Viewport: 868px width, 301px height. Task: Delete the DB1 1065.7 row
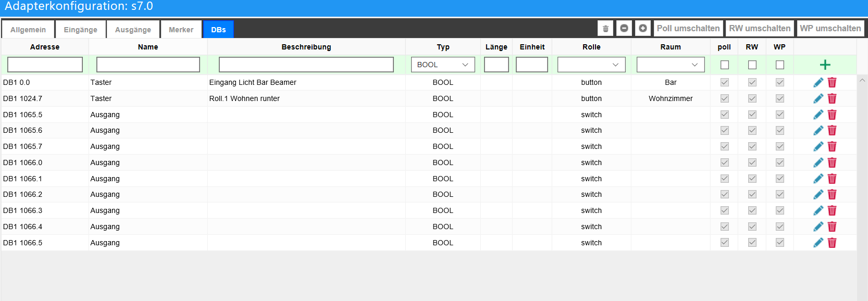[x=832, y=146]
